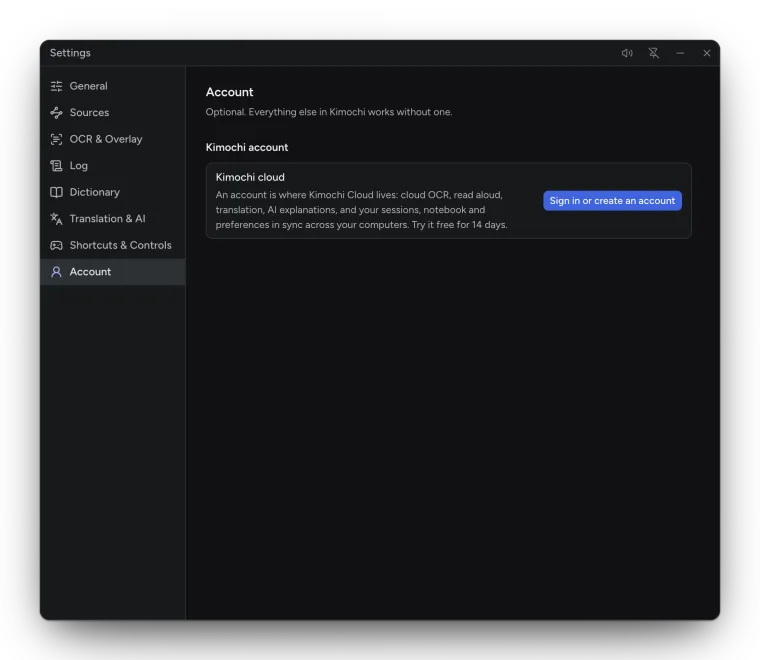The height and width of the screenshot is (660, 760).
Task: Open the Translation & AI tab
Action: (112, 219)
